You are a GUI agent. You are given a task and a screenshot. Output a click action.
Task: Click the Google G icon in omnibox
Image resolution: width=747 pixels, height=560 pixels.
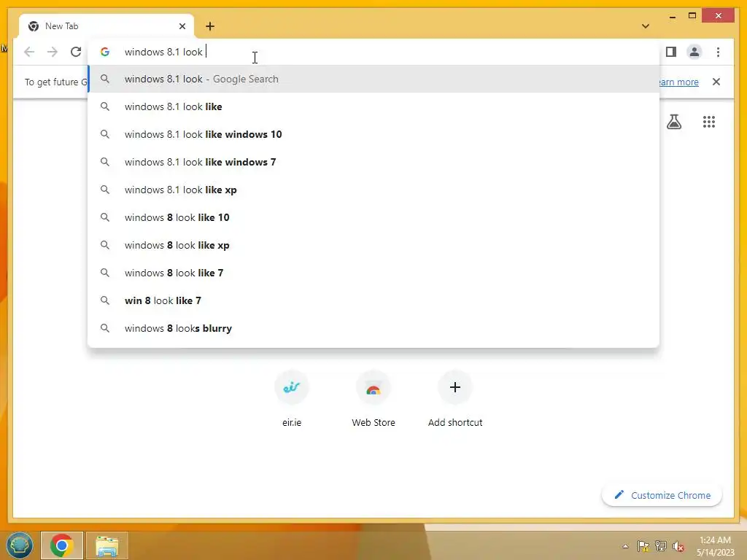(105, 52)
